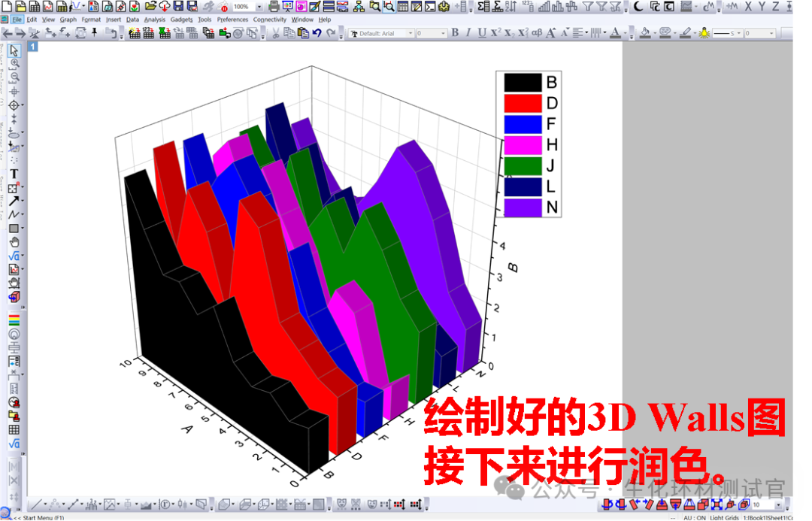Select the black B wall in graph

208,362
